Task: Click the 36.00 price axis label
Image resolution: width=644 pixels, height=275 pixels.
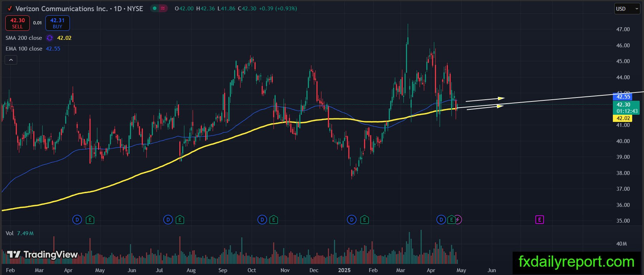Action: 623,205
